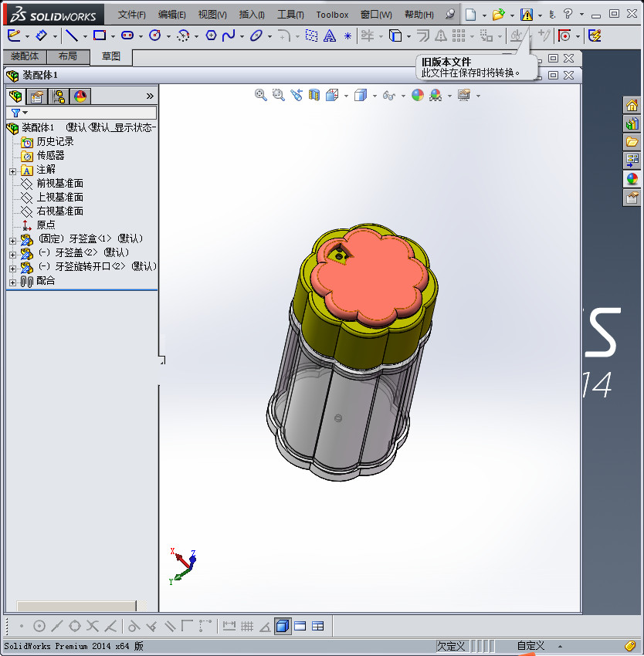Select the Straight Slot tool
The height and width of the screenshot is (656, 644).
127,36
